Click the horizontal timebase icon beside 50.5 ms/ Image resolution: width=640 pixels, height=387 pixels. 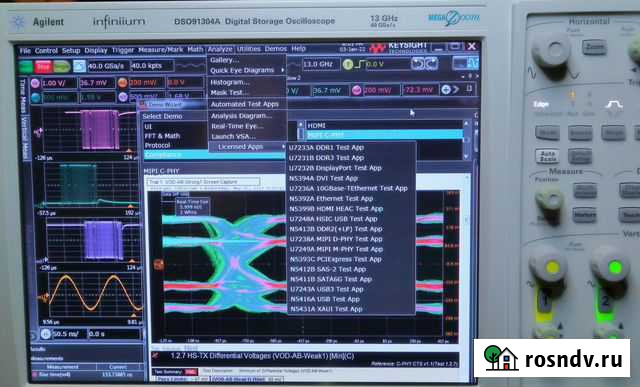[x=46, y=334]
